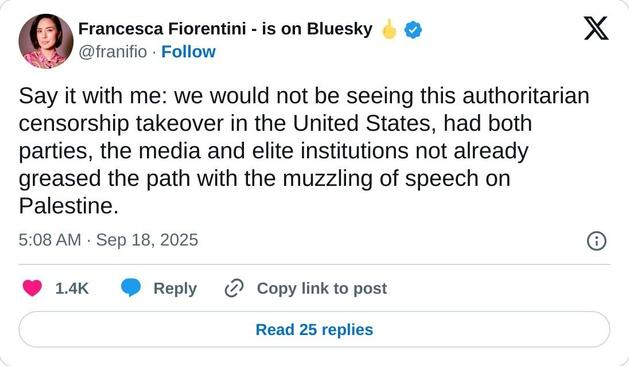
Task: Click the 1.4K likes count
Action: tap(71, 288)
